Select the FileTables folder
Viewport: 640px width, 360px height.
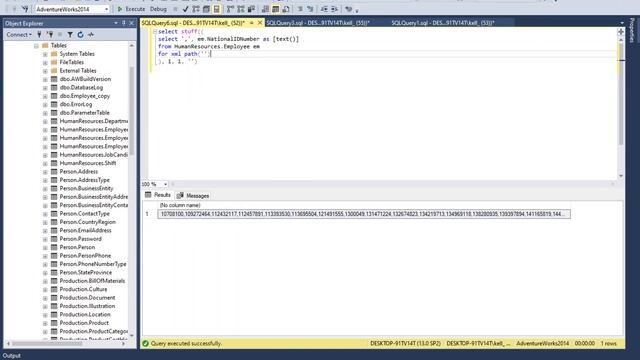pyautogui.click(x=71, y=62)
